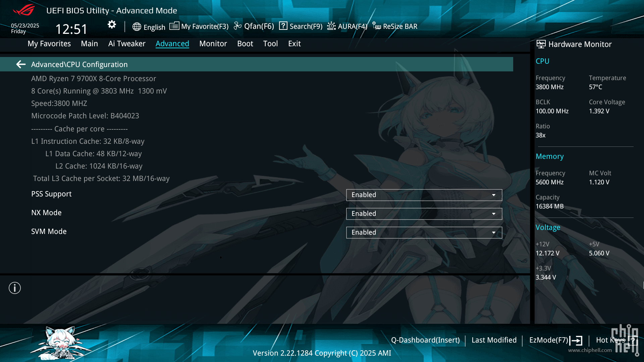
Task: Open the NX Mode dropdown
Action: tap(424, 214)
